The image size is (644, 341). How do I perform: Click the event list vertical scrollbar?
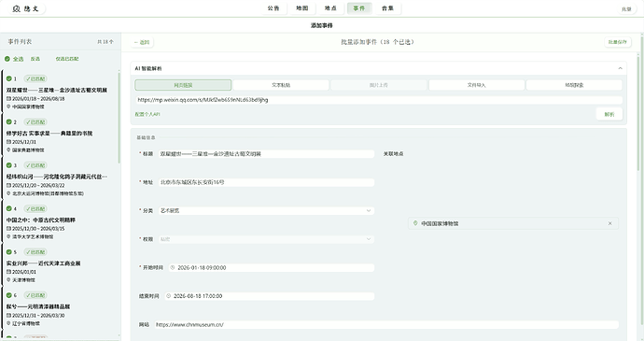pyautogui.click(x=119, y=117)
